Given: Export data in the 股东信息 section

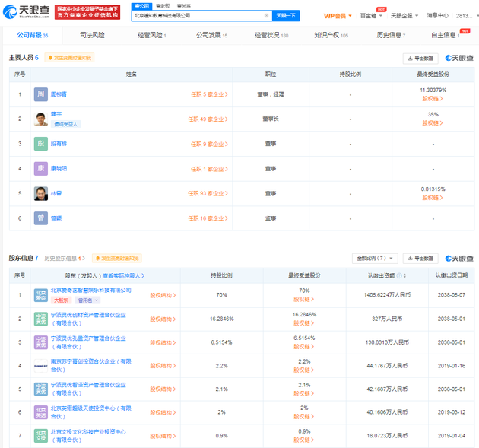Looking at the screenshot, I should 420,259.
